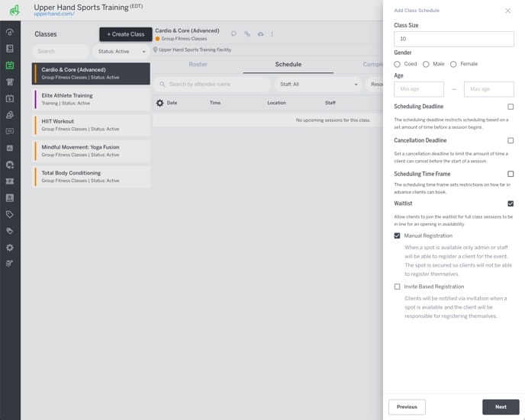Close the Add Class Schedule panel

pyautogui.click(x=508, y=11)
